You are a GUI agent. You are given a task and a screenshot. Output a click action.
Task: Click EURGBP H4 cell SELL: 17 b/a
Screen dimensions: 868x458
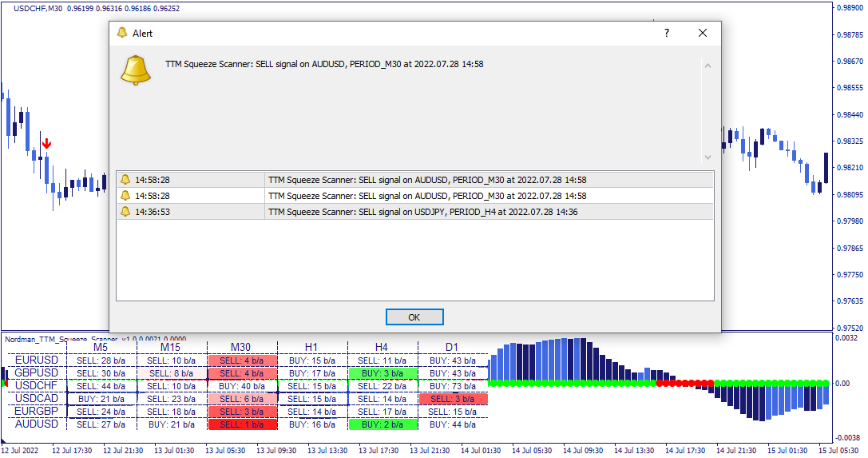[383, 412]
